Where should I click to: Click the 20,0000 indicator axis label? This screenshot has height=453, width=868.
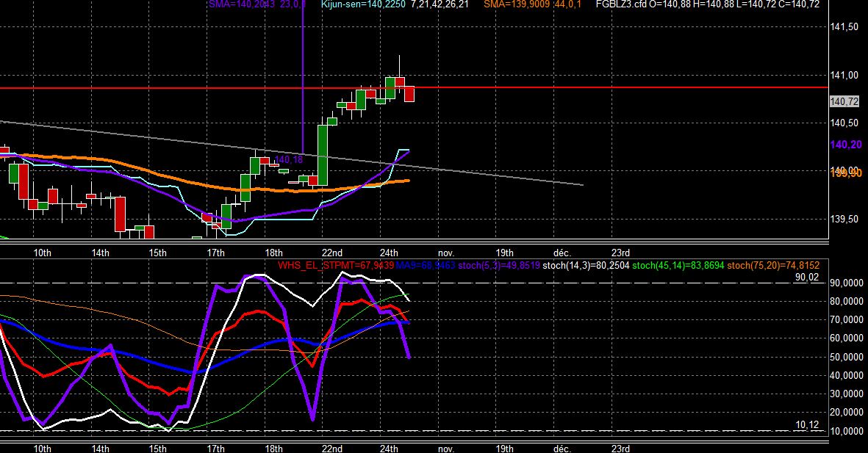[x=846, y=413]
